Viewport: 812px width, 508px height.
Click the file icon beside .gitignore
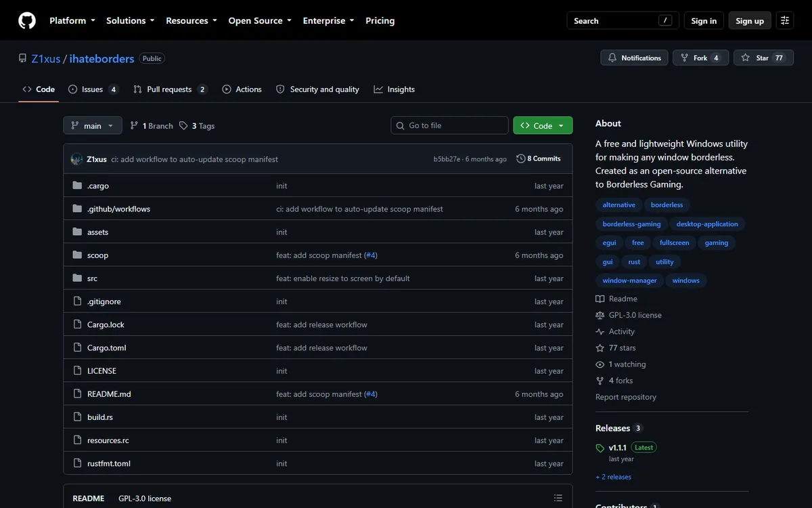click(77, 301)
